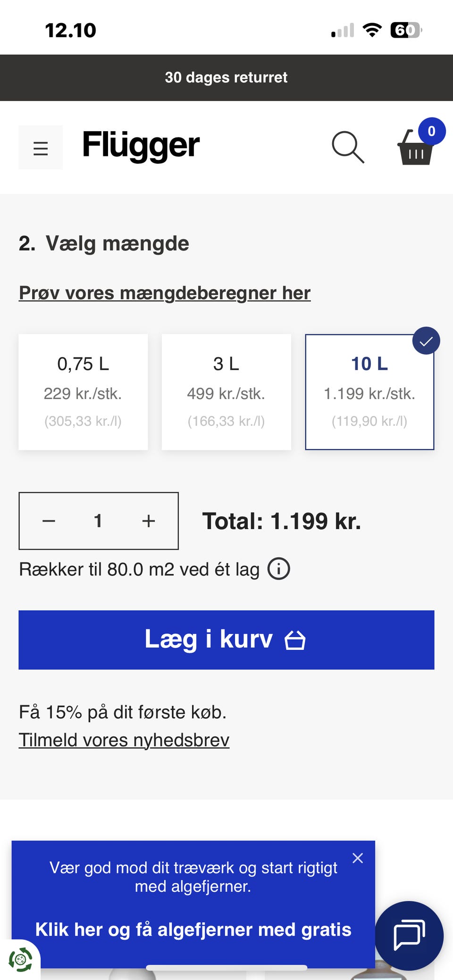Click the free algefjerner offer text
Image resolution: width=453 pixels, height=980 pixels.
tap(193, 930)
